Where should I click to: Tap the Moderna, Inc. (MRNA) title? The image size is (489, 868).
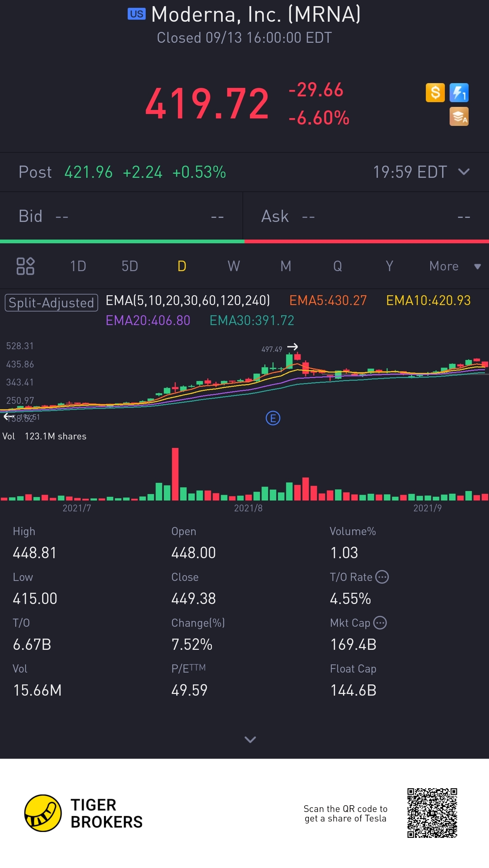point(256,14)
